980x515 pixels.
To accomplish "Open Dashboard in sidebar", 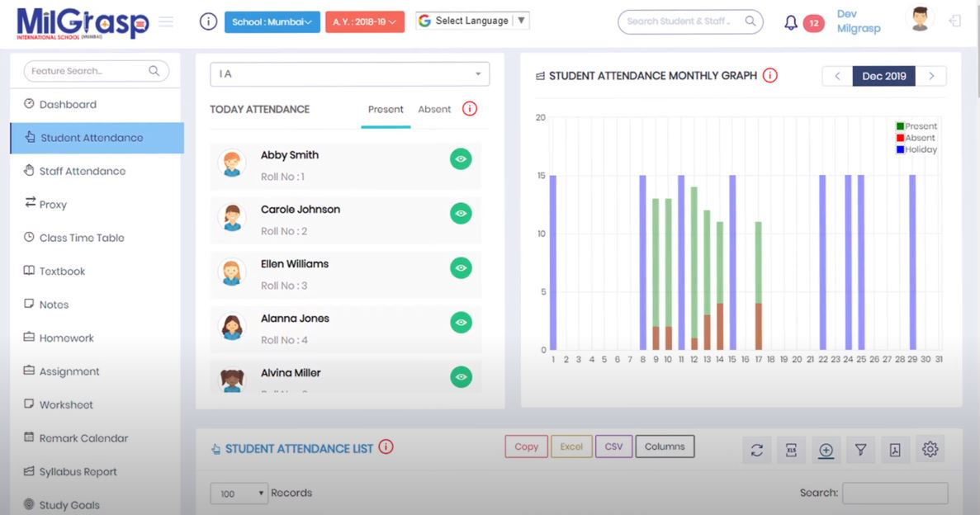I will 95,104.
